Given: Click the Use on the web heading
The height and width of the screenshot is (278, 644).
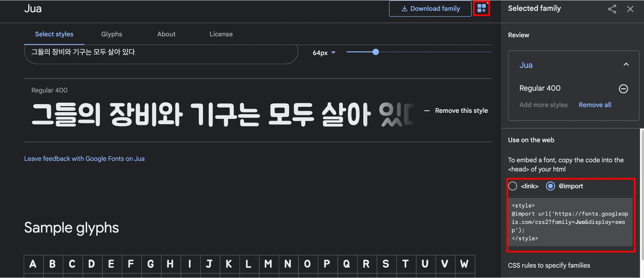Looking at the screenshot, I should [531, 140].
